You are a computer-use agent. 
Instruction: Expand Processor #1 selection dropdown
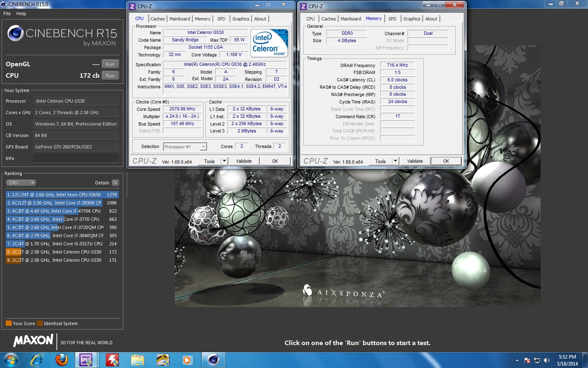tap(185, 147)
